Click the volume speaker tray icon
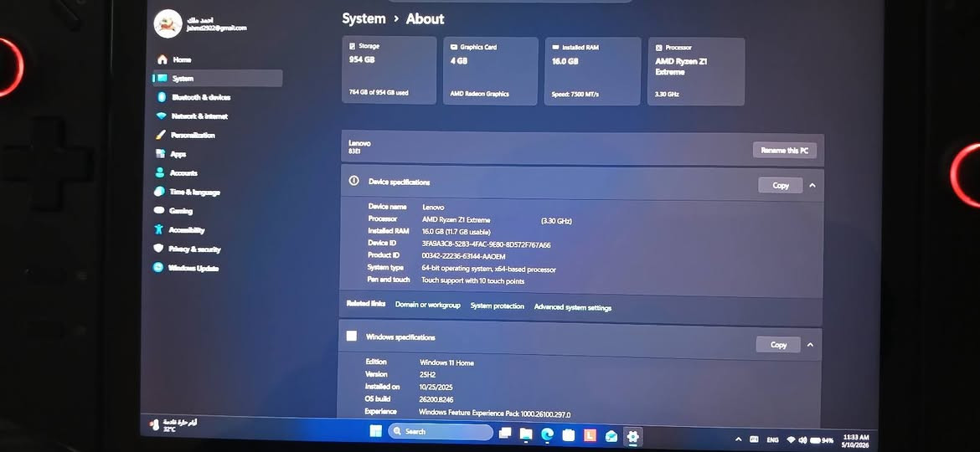Viewport: 980px width, 452px height. tap(803, 440)
